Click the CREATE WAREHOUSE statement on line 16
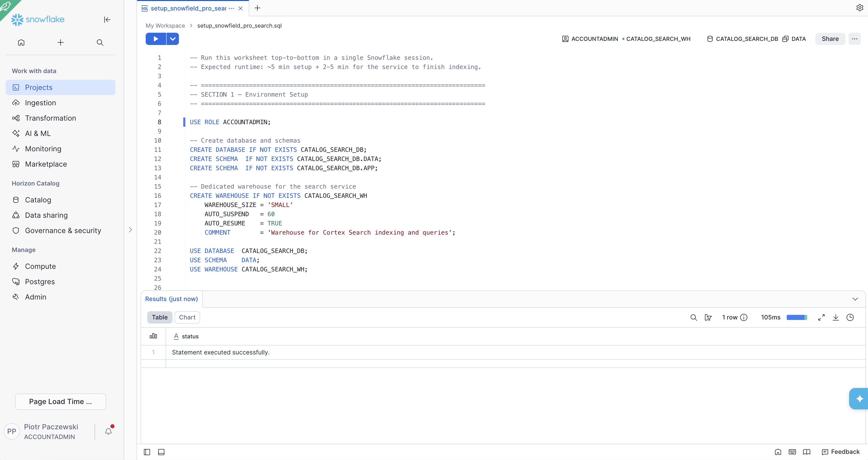The width and height of the screenshot is (868, 460). tap(278, 195)
